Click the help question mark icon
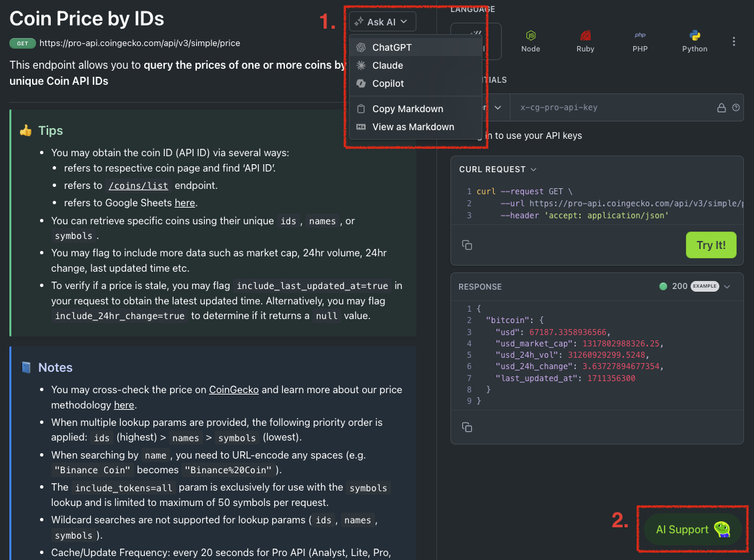 (736, 107)
